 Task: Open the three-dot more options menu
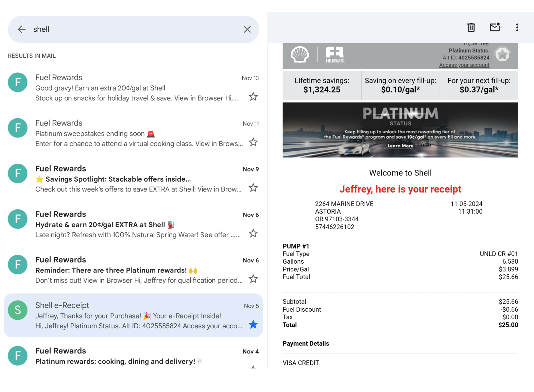click(x=517, y=27)
